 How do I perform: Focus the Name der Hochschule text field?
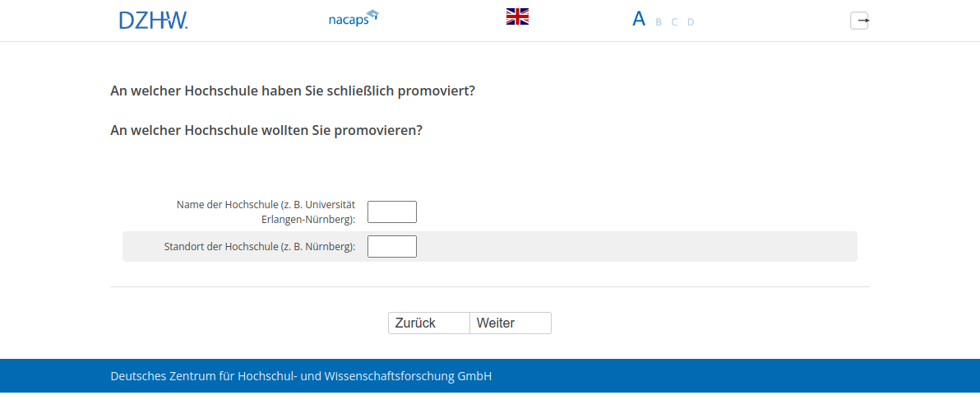point(392,212)
